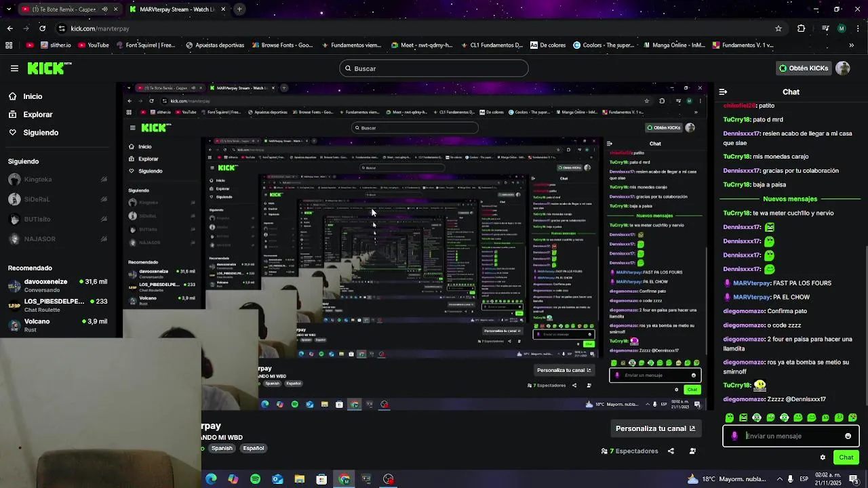Click the Personaliza tu canal button
The width and height of the screenshot is (868, 488).
(x=655, y=428)
